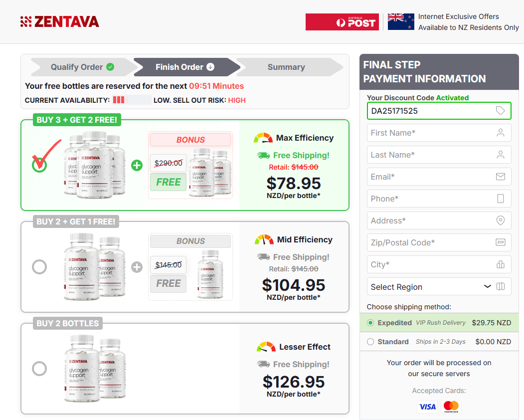
Task: Click the City input field
Action: click(x=439, y=264)
